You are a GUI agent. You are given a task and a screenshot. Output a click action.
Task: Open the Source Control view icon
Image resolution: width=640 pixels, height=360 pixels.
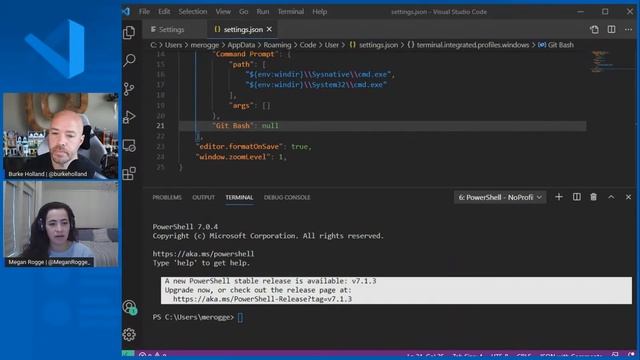click(129, 89)
